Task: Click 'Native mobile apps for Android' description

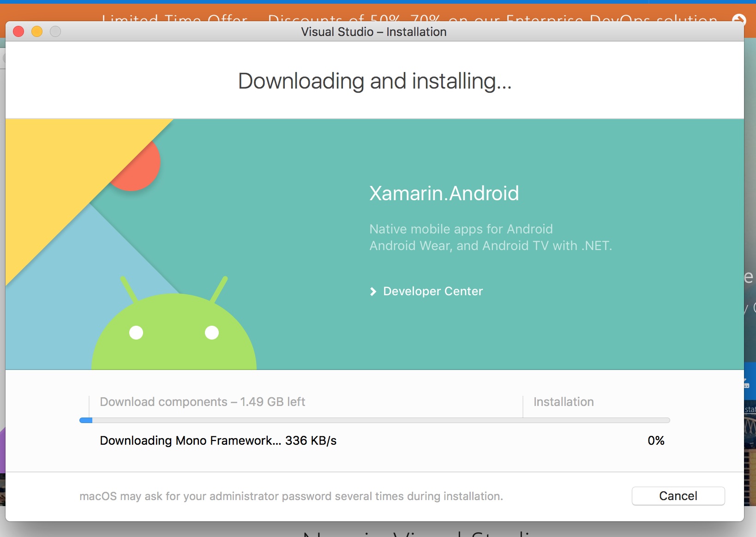Action: pyautogui.click(x=461, y=229)
